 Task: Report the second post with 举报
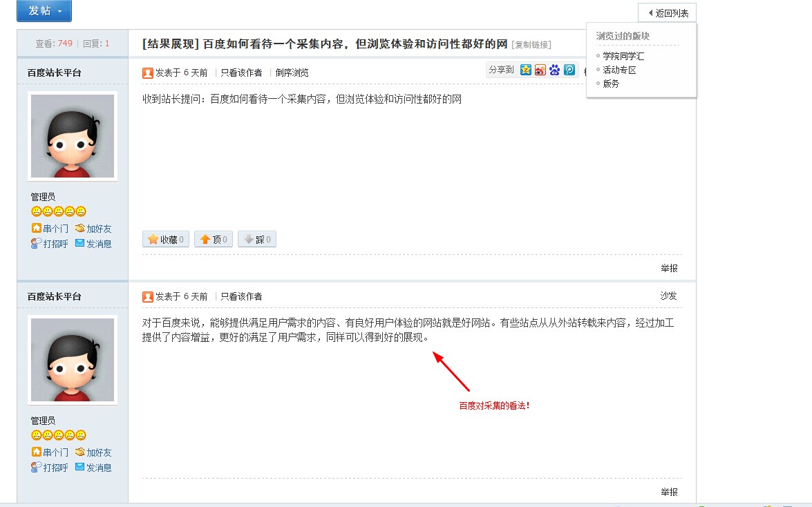point(669,492)
